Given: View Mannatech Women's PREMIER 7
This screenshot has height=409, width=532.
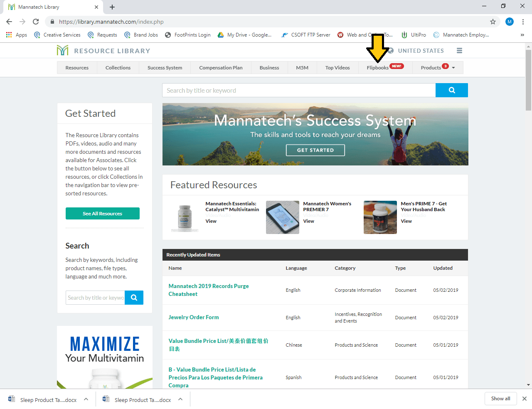Looking at the screenshot, I should (x=308, y=221).
